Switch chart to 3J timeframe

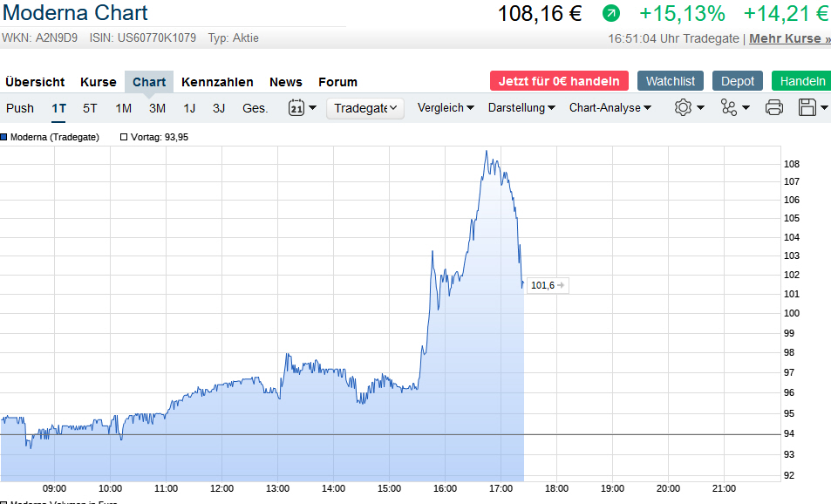click(x=219, y=108)
